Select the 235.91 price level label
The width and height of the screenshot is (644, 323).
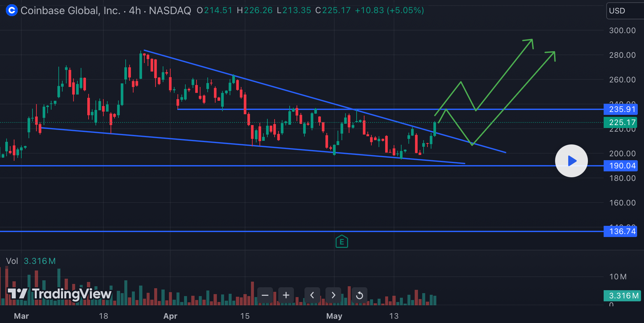pos(620,109)
